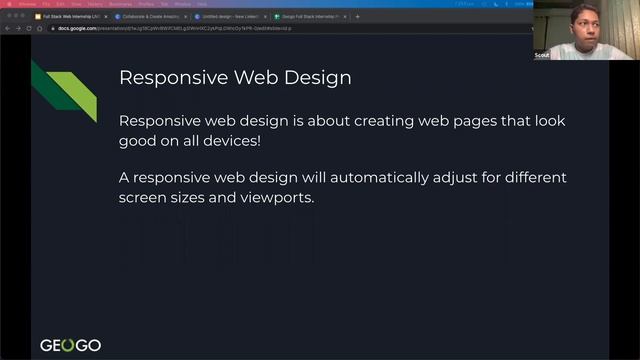Reload the page with the refresh icon
The height and width of the screenshot is (360, 640).
pos(29,29)
